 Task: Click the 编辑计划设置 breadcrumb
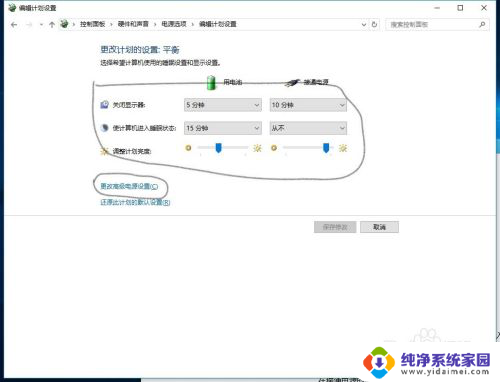(x=218, y=24)
